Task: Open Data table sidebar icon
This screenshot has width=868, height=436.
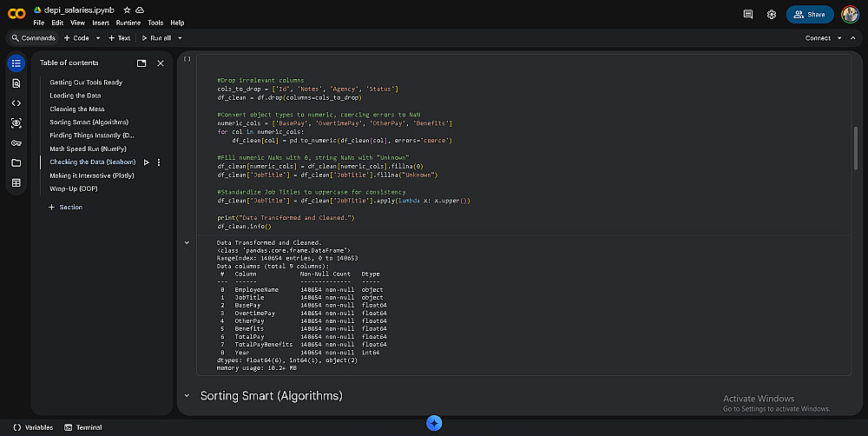Action: point(16,182)
